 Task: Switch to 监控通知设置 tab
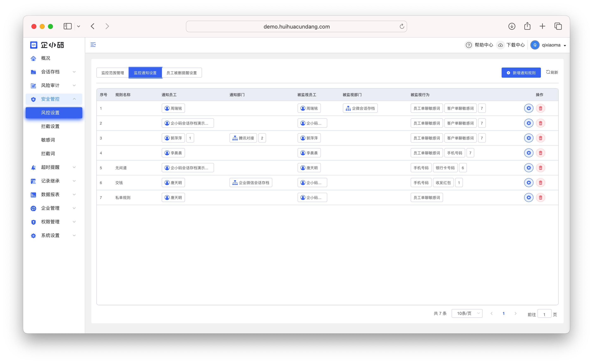[145, 73]
